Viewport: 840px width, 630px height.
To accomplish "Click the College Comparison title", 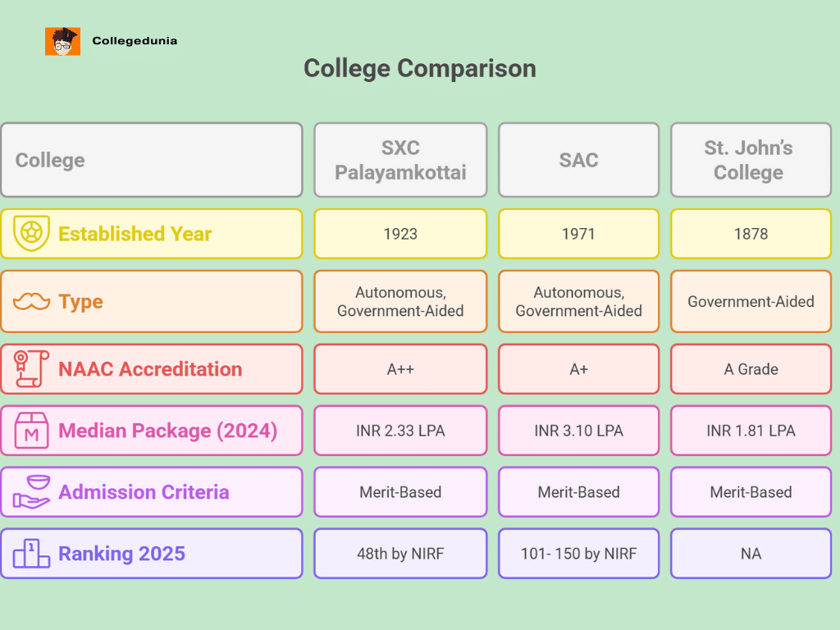I will click(420, 68).
